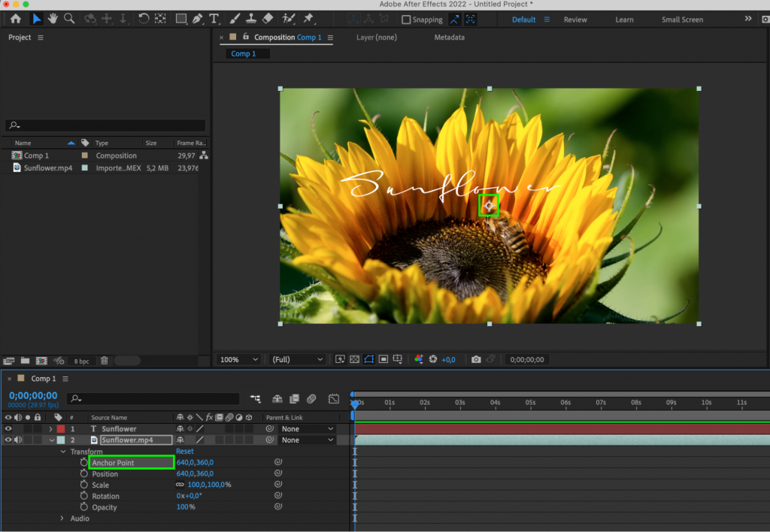Activate the Zoom tool
Viewport: 770px width, 532px height.
[69, 19]
